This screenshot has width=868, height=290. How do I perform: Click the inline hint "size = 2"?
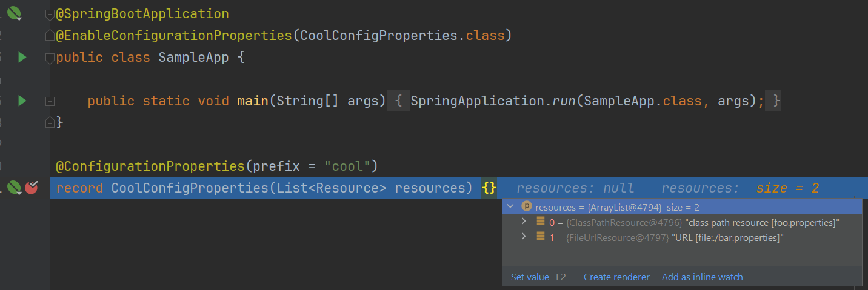pyautogui.click(x=787, y=188)
